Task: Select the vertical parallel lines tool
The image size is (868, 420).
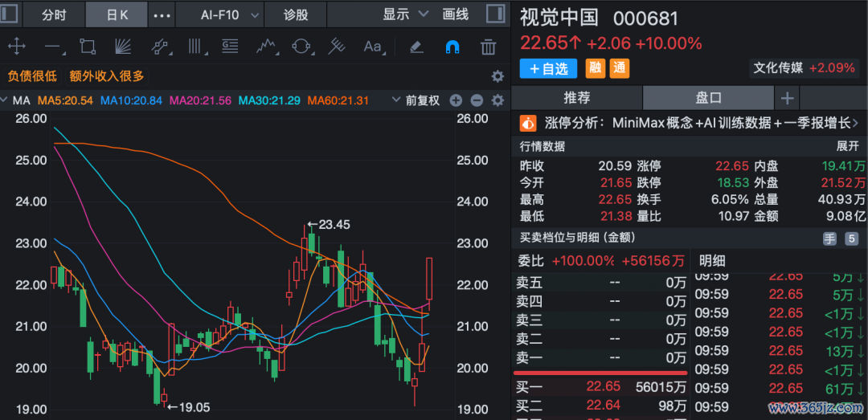Action: (x=196, y=47)
